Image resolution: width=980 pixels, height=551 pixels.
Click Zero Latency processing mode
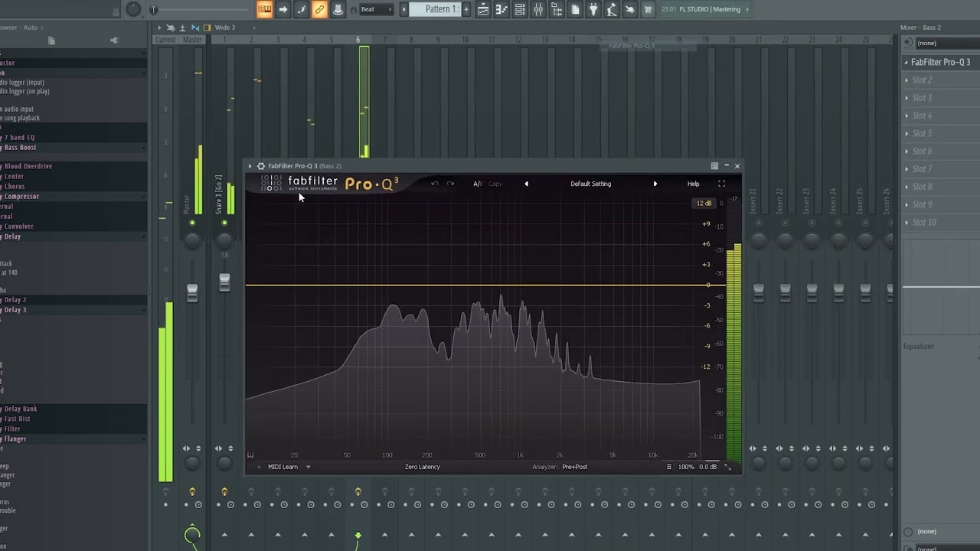pyautogui.click(x=423, y=467)
